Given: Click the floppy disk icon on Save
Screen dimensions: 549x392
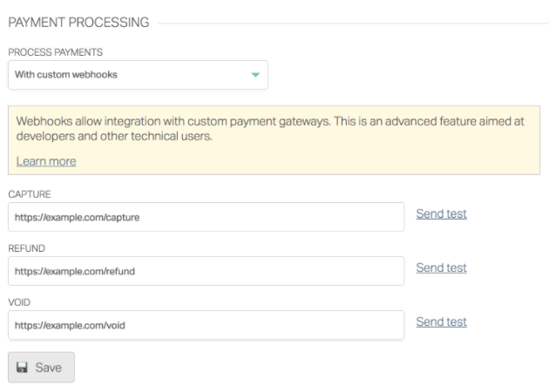Looking at the screenshot, I should (22, 368).
